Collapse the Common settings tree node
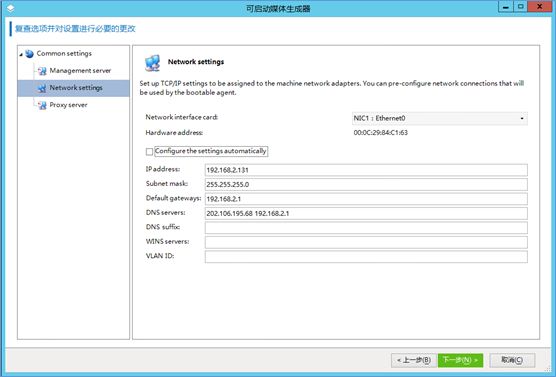556x377 pixels. (x=21, y=54)
